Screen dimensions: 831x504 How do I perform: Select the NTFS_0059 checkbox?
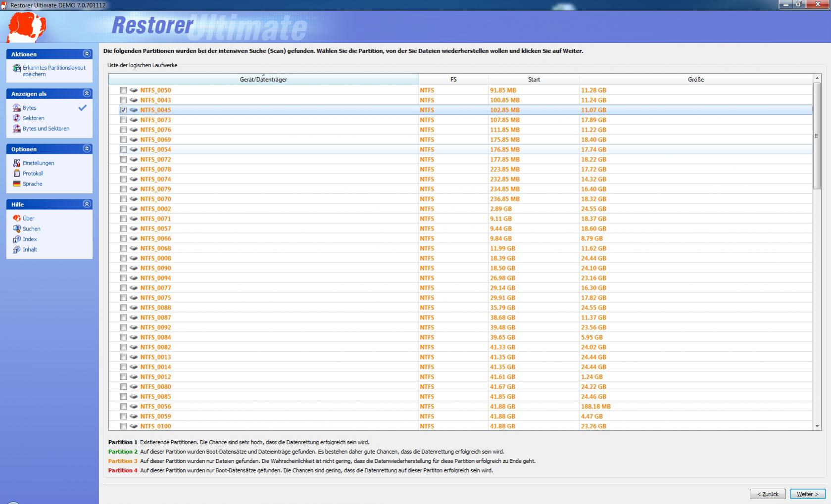click(x=123, y=416)
